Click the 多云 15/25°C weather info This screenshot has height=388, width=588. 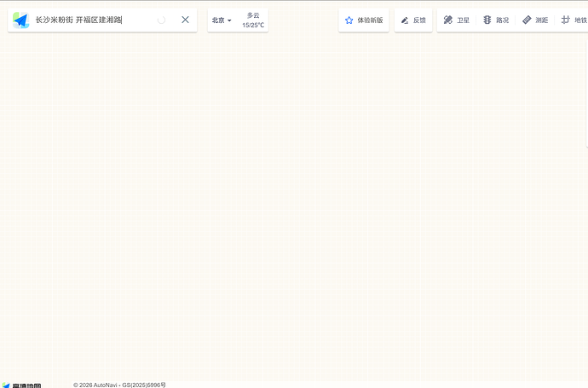(x=253, y=20)
